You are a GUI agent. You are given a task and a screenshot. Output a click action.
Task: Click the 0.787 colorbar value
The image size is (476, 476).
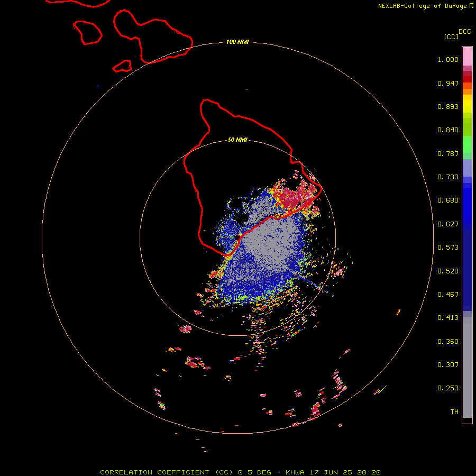(448, 153)
